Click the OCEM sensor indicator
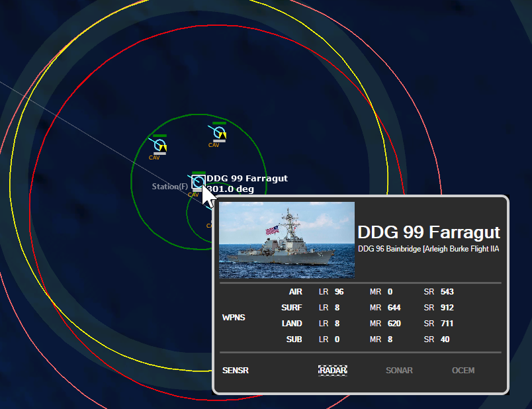This screenshot has height=409, width=532. (x=463, y=371)
